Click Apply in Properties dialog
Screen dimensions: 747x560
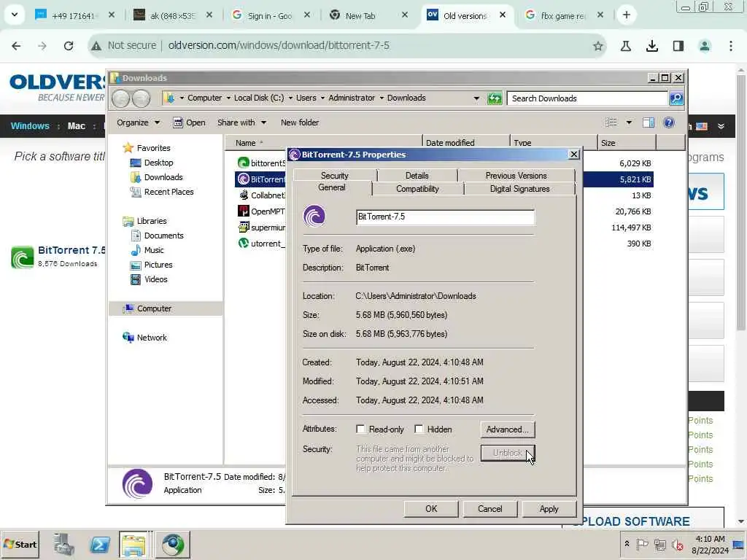(549, 508)
